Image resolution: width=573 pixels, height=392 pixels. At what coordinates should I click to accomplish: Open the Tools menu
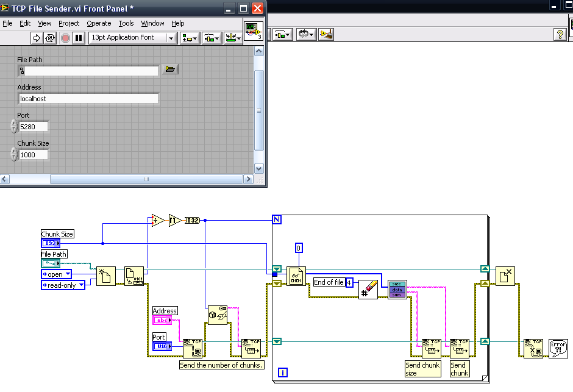126,23
